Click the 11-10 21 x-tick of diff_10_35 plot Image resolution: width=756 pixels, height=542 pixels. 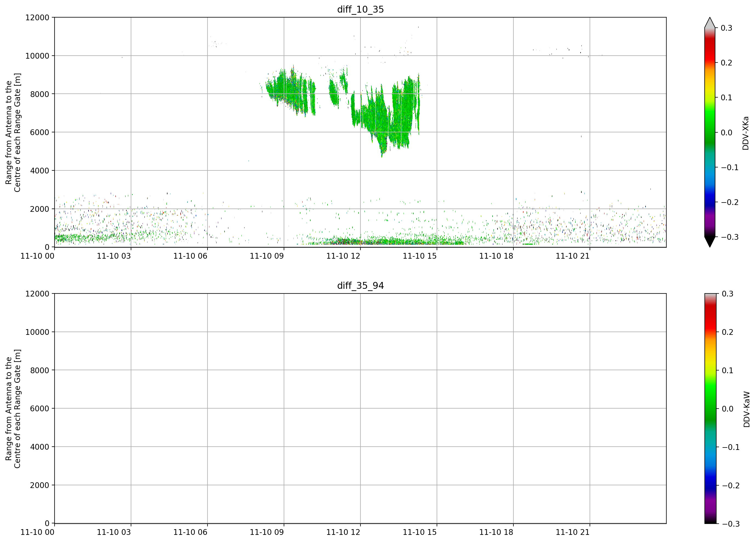(x=573, y=256)
